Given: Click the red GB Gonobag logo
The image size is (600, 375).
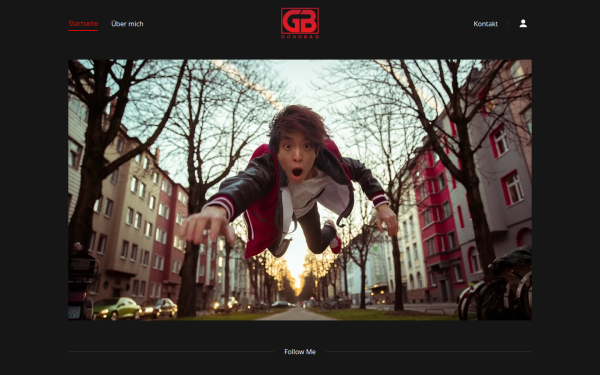Looking at the screenshot, I should (300, 23).
